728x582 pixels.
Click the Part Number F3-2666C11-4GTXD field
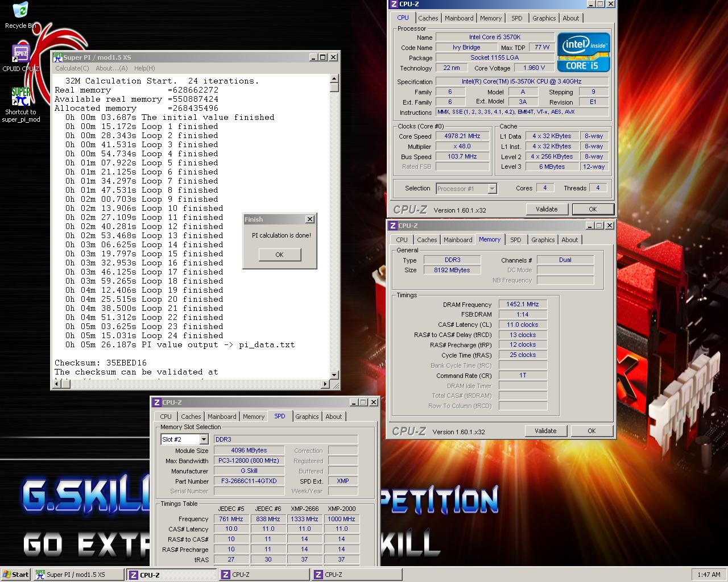pyautogui.click(x=249, y=481)
